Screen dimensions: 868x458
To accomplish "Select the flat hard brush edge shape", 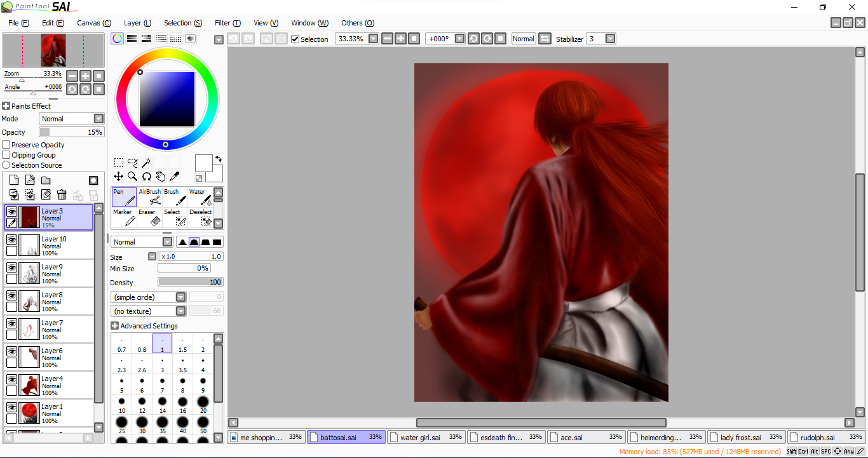I will coord(217,242).
